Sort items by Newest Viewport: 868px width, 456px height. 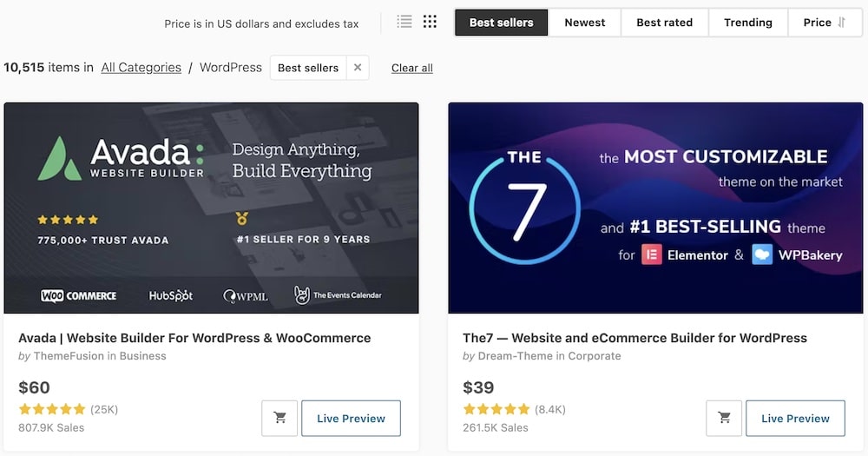pos(584,23)
